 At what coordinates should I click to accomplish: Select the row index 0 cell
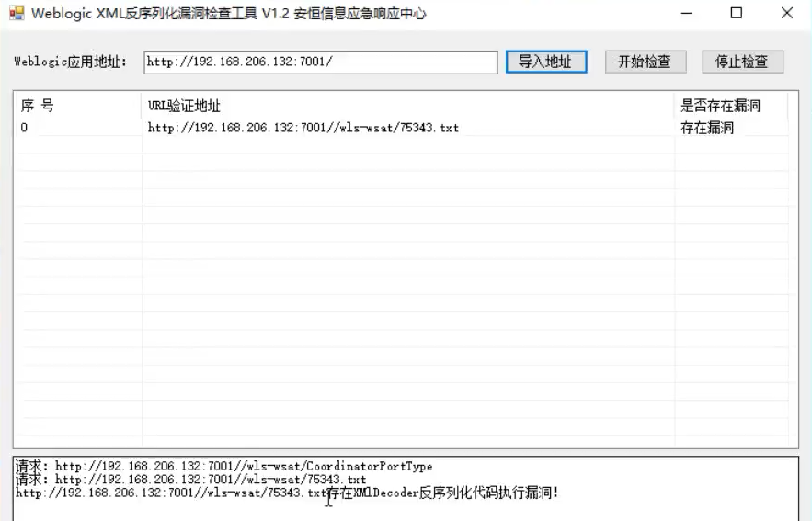pos(25,129)
